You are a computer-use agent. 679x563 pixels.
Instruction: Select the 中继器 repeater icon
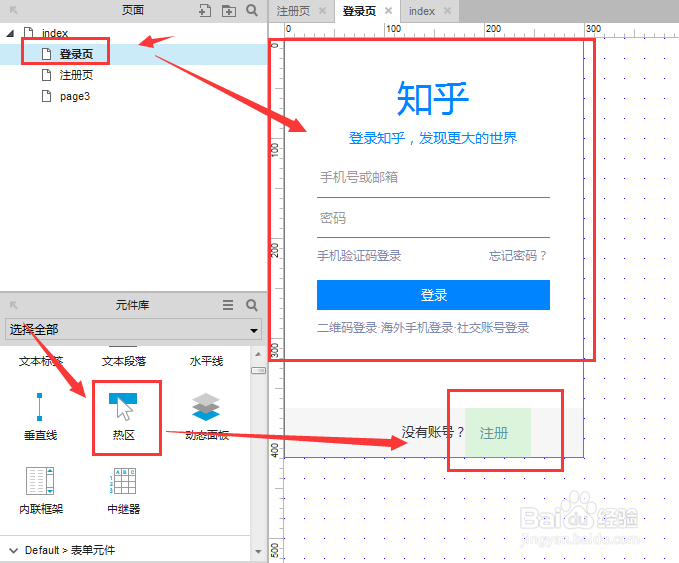(123, 481)
